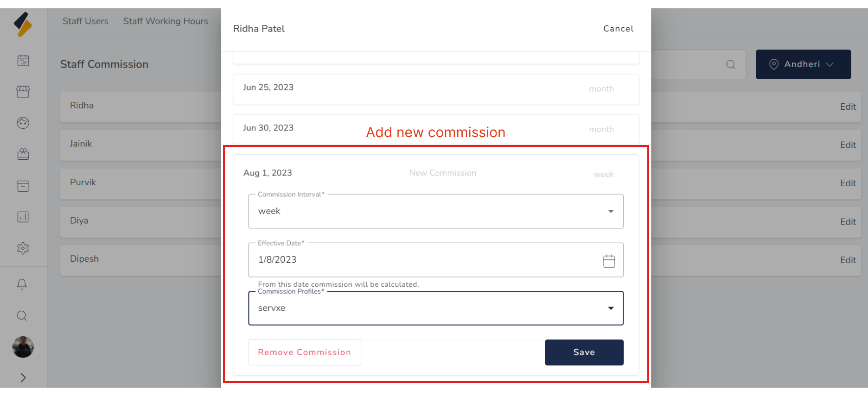Switch to the Staff Working Hours tab
868x396 pixels.
(166, 21)
